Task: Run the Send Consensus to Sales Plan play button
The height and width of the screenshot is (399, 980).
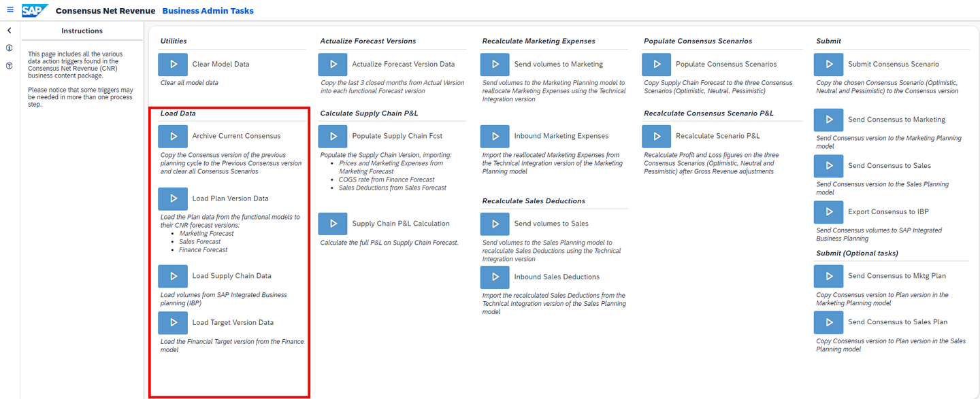Action: [829, 322]
